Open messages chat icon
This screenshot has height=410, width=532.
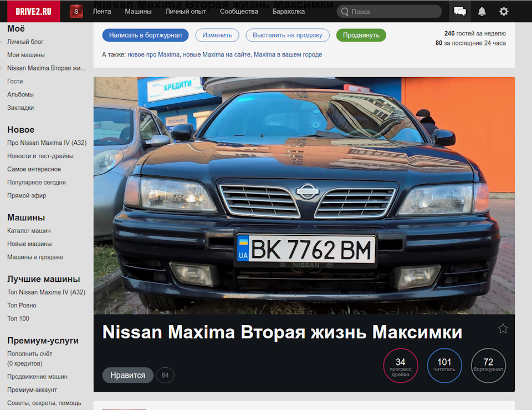[460, 12]
